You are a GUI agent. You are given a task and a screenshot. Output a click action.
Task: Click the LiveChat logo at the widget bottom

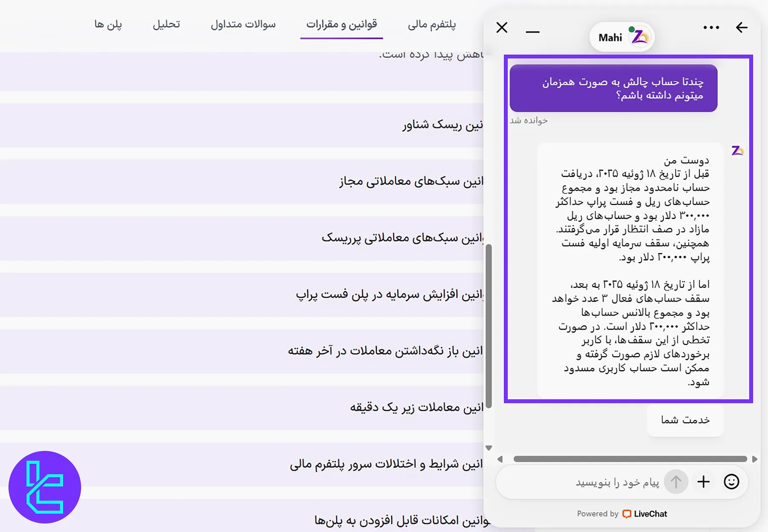coord(645,514)
